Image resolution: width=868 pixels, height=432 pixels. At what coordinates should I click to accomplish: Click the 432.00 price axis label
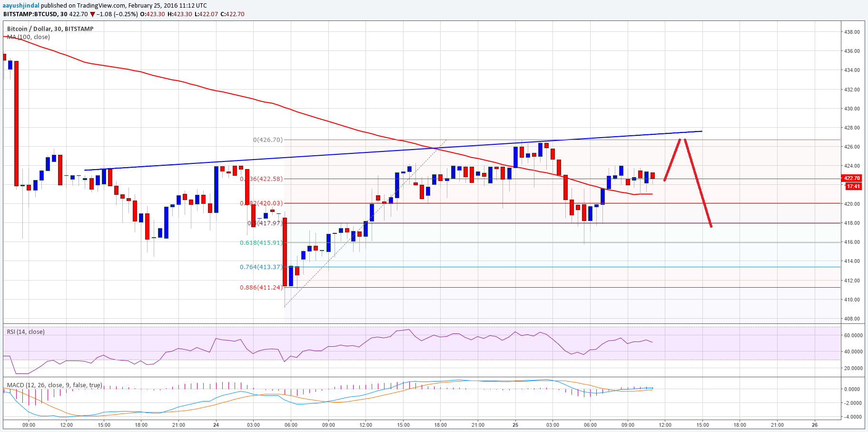pyautogui.click(x=851, y=90)
